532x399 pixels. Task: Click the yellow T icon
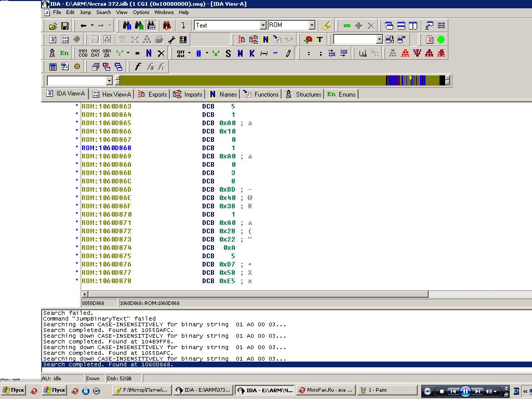[320, 39]
